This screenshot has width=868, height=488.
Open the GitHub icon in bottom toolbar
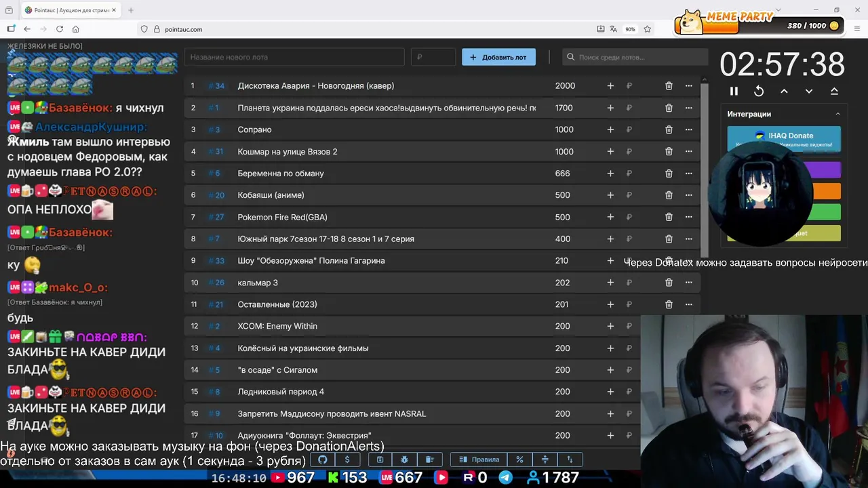[323, 460]
